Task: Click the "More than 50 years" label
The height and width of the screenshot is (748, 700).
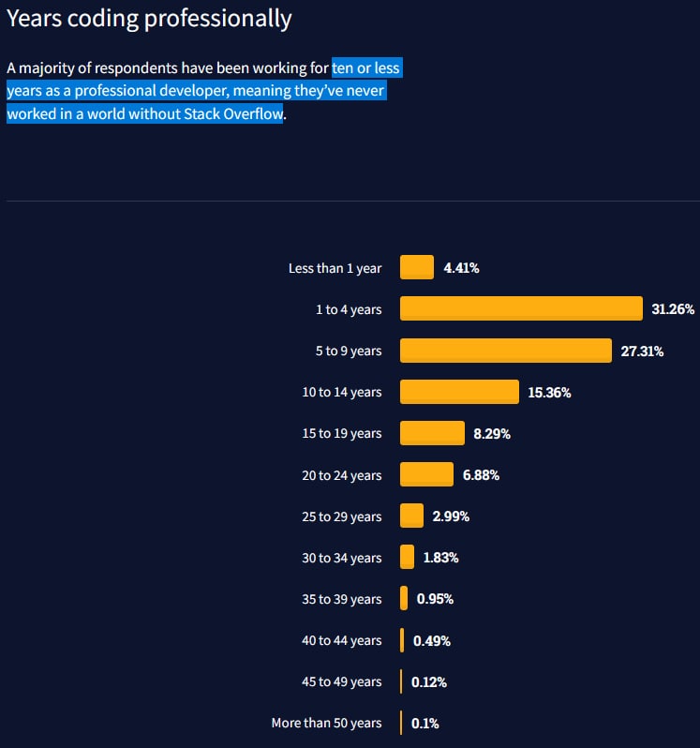Action: point(326,723)
